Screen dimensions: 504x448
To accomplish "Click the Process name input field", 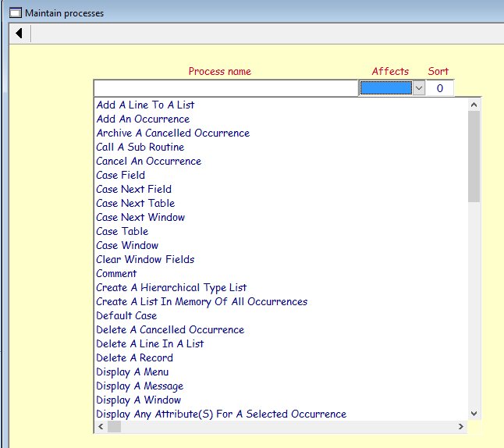I will [225, 88].
